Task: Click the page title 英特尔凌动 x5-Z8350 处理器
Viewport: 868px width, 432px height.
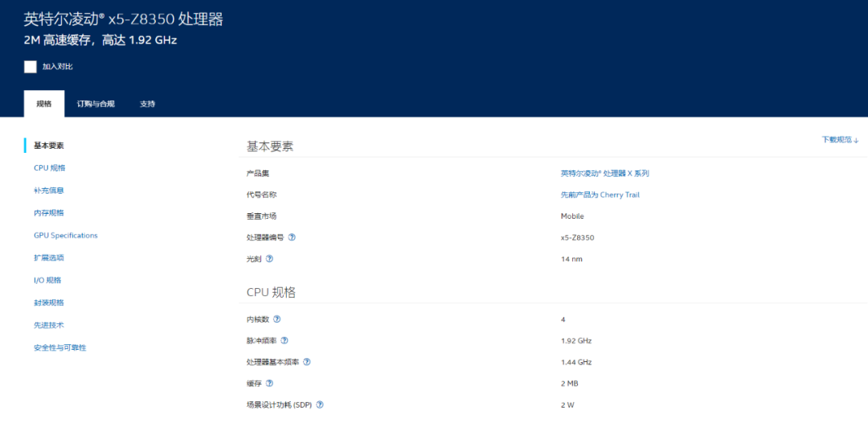Action: point(124,19)
